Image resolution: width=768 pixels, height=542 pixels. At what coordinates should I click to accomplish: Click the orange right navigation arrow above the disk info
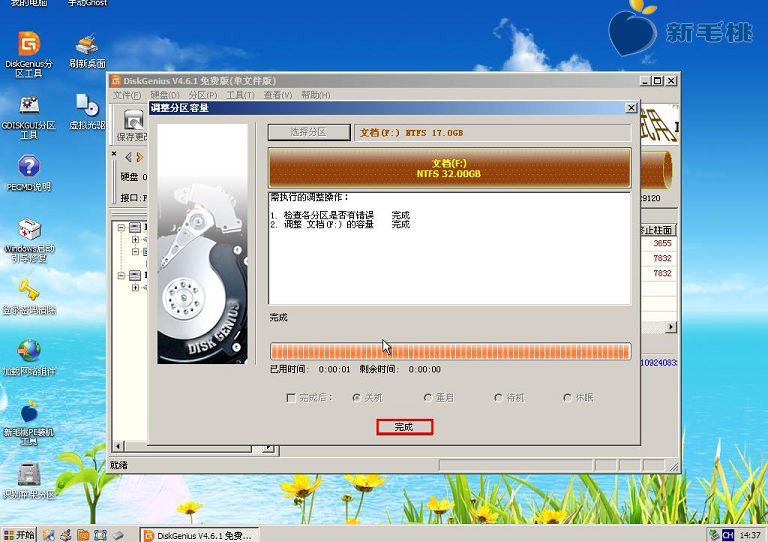[140, 157]
